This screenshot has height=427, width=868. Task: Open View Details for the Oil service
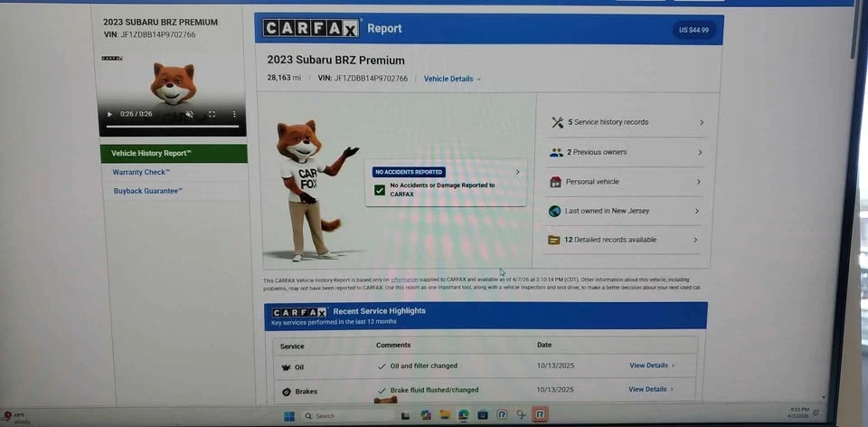tap(652, 365)
